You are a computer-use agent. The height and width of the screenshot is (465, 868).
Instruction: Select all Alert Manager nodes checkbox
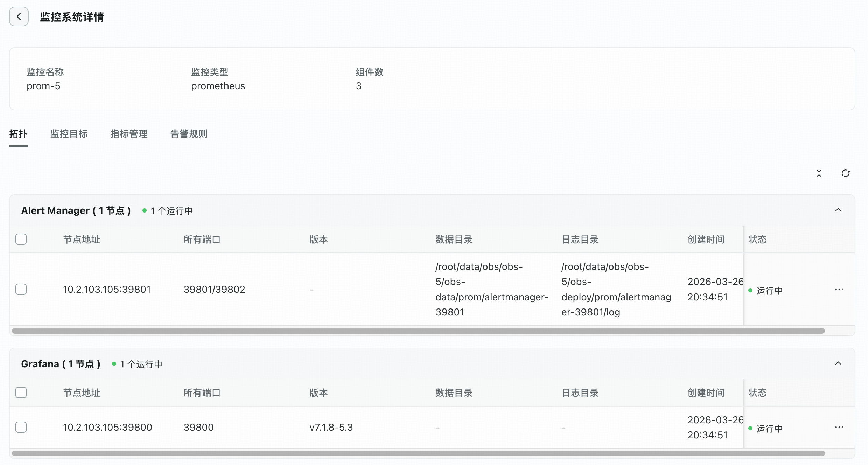click(x=21, y=239)
